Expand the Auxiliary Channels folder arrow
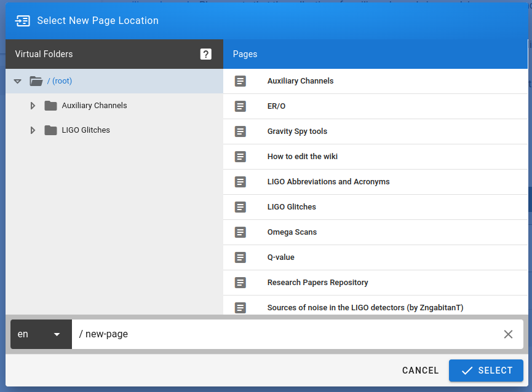The width and height of the screenshot is (532, 392). [x=33, y=106]
